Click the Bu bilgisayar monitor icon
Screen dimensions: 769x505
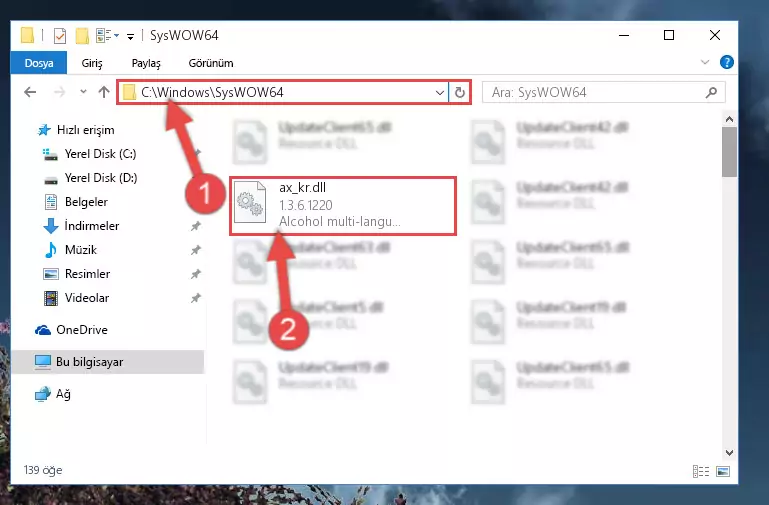pos(43,362)
